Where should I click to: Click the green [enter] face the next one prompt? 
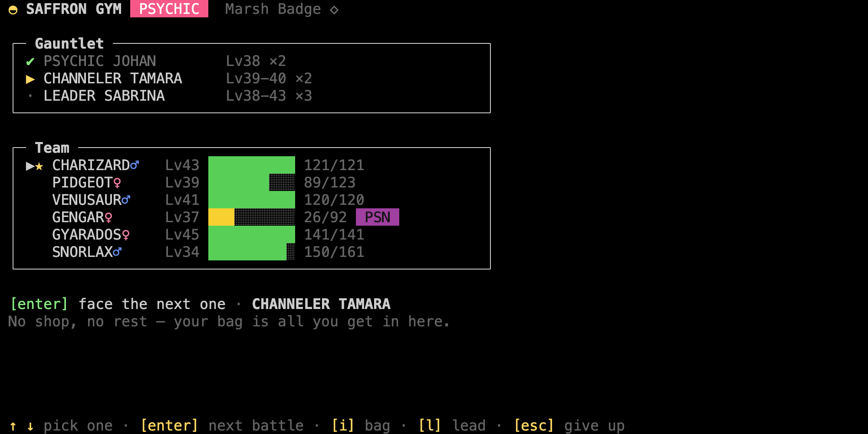118,304
